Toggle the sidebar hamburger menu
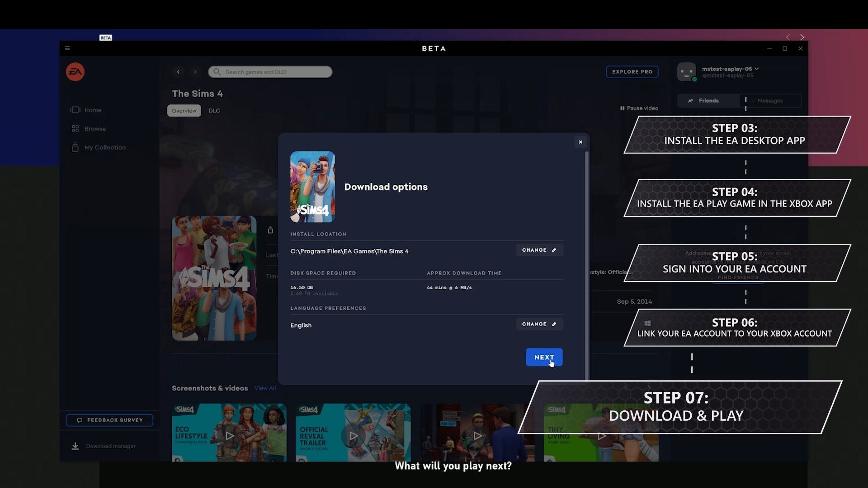 coord(67,48)
